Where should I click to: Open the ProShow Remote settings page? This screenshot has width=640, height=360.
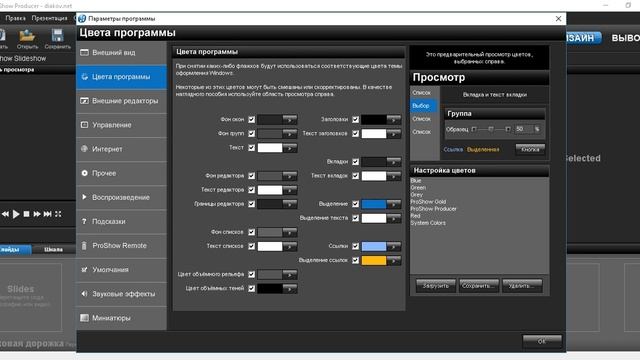tap(121, 245)
